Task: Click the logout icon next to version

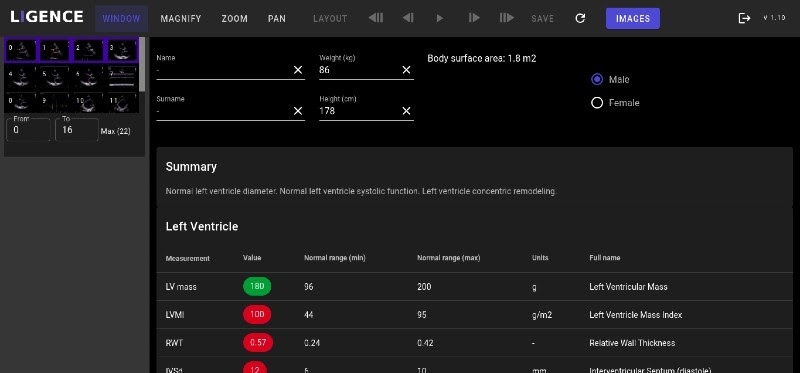Action: [744, 18]
